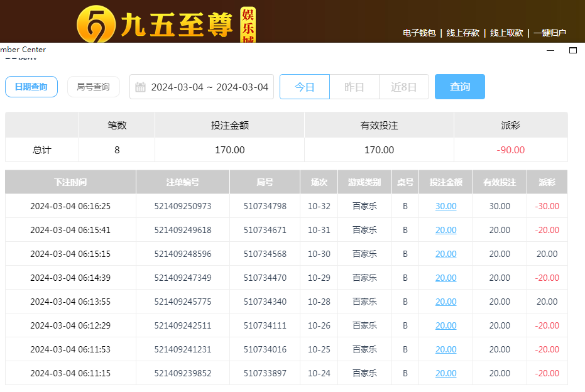Open 30.00 bet amount link for round 10-32
Screen dimensions: 585x392
tap(446, 206)
